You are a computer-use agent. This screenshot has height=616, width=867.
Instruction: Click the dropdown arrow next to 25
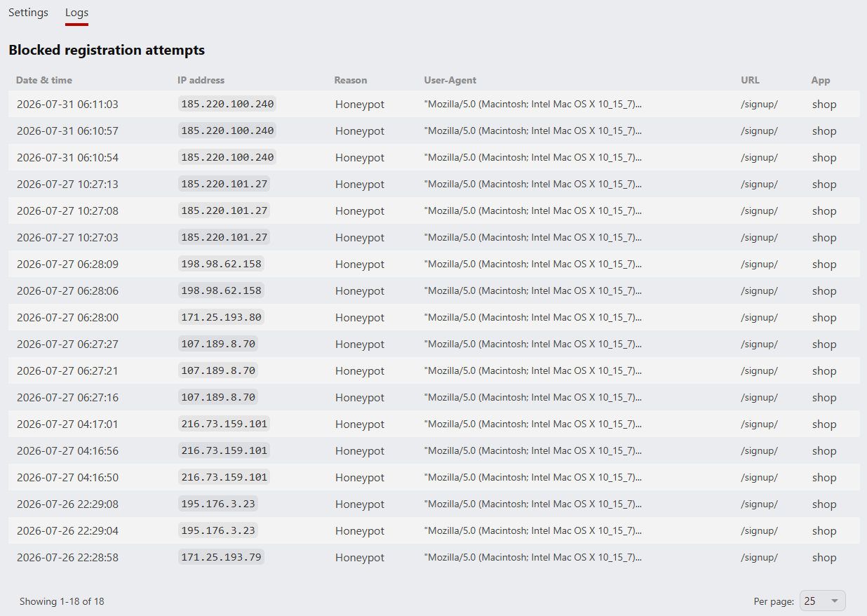tap(834, 601)
